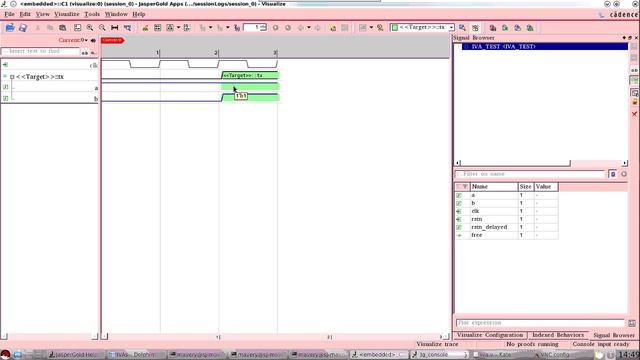Click the Filter on name field
The image size is (640, 360).
coord(530,174)
